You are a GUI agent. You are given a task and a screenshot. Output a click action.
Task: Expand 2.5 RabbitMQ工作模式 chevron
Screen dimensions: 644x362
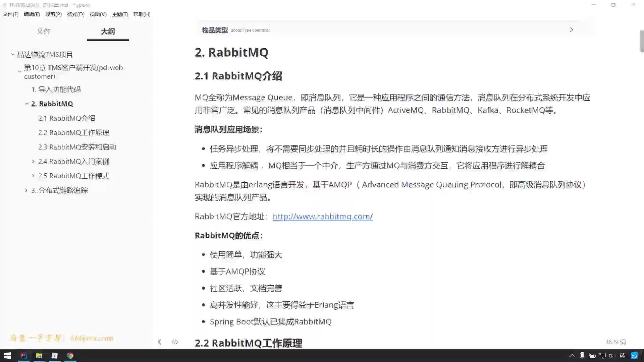pyautogui.click(x=33, y=176)
